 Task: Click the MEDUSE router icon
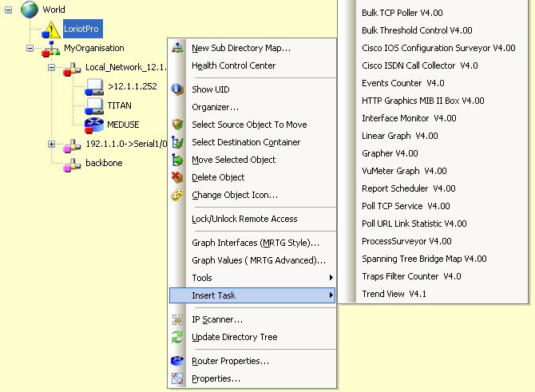(x=94, y=122)
